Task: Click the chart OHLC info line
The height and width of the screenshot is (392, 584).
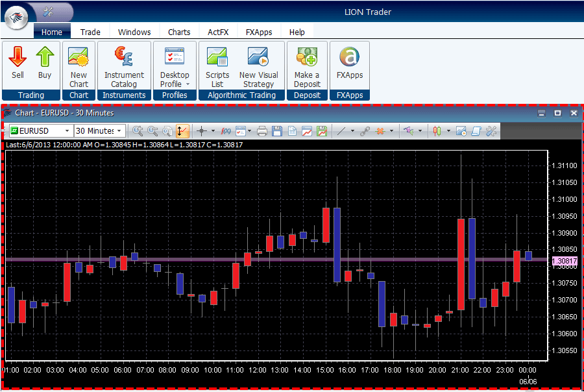Action: [x=124, y=145]
